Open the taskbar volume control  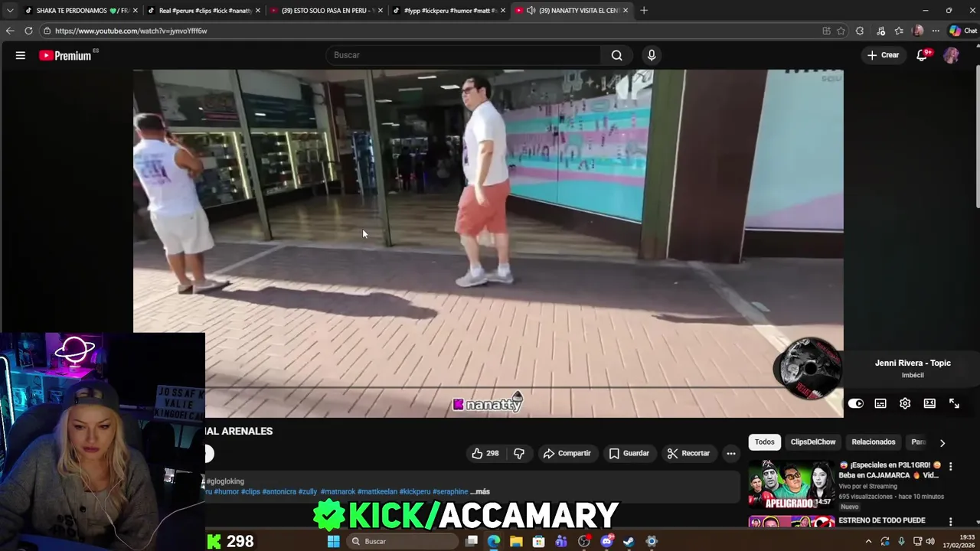pos(930,541)
